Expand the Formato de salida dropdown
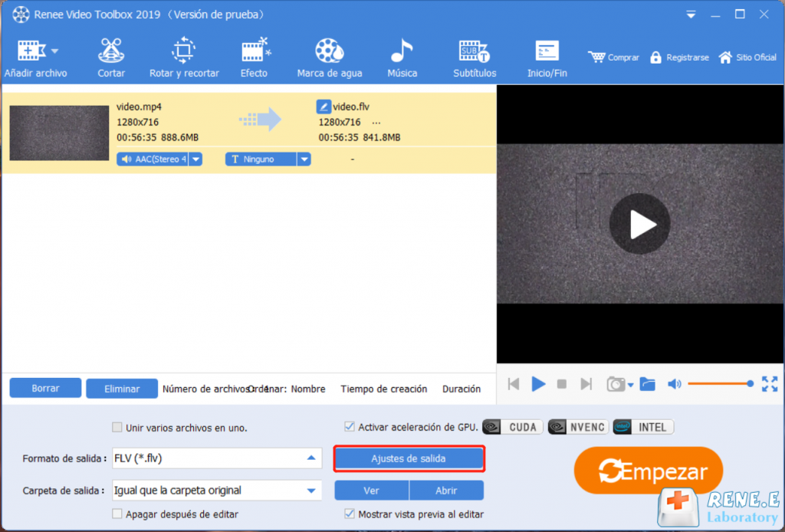 pyautogui.click(x=311, y=458)
